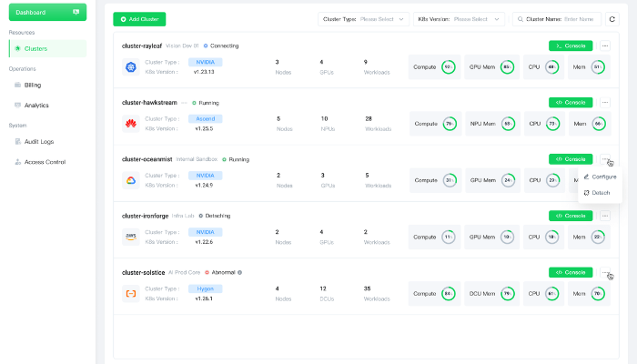Click the Dashboard header monitor icon
This screenshot has height=364, width=637.
(x=75, y=12)
